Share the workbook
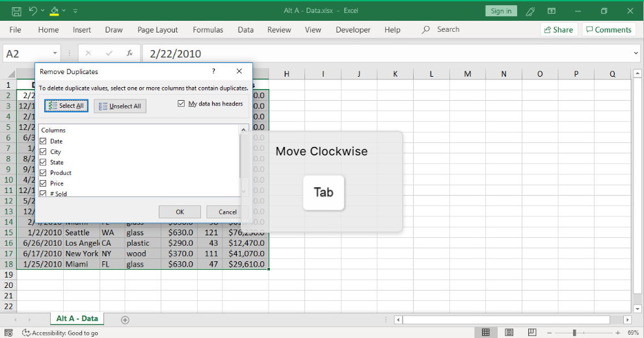This screenshot has height=338, width=644. 559,29
